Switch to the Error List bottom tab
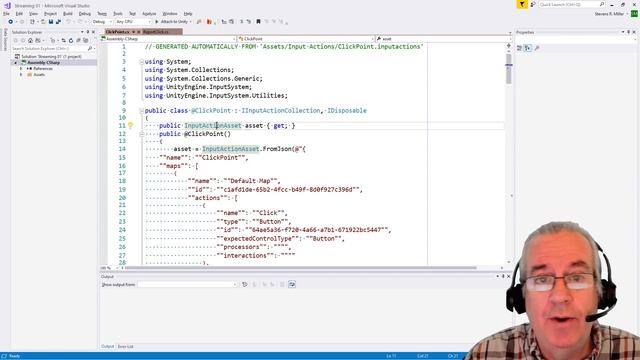Viewport: 640px width, 360px height. [x=125, y=347]
